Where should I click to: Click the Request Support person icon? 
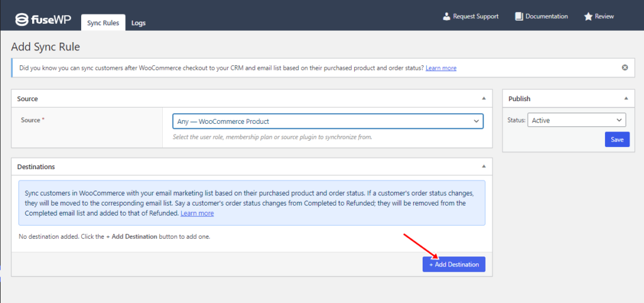click(447, 16)
